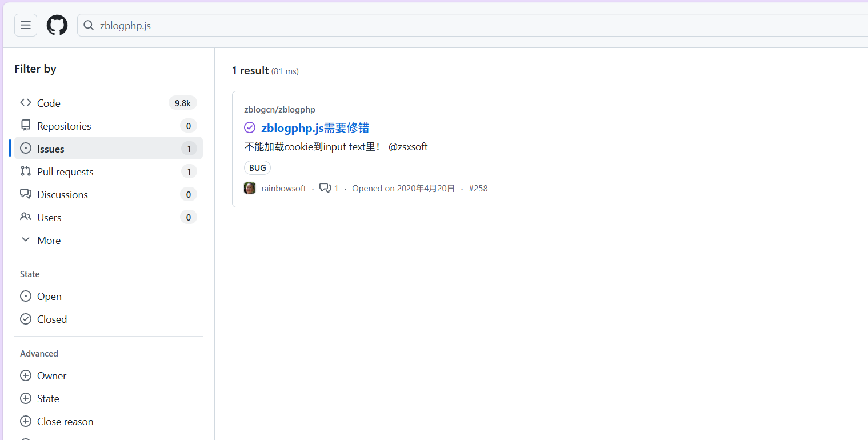Image resolution: width=868 pixels, height=440 pixels.
Task: Filter issues by Closed state
Action: click(109, 319)
